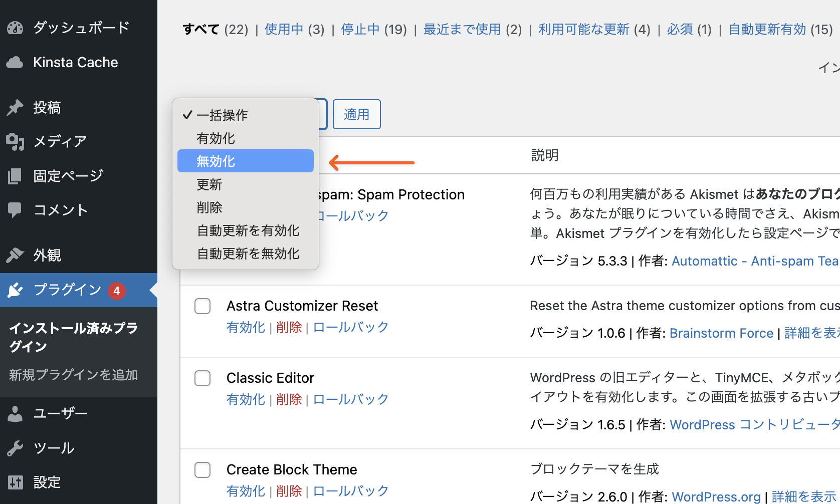The image size is (840, 504).
Task: Filter plugins by 使用中 (3)
Action: [x=295, y=30]
